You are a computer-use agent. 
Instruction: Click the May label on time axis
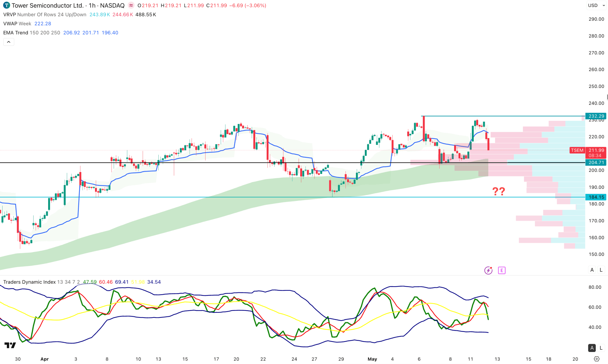pyautogui.click(x=372, y=359)
